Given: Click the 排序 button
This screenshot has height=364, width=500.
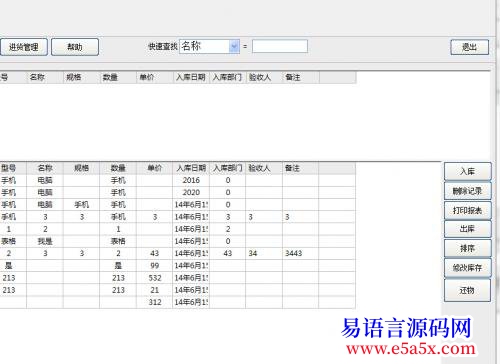Looking at the screenshot, I should [x=468, y=248].
